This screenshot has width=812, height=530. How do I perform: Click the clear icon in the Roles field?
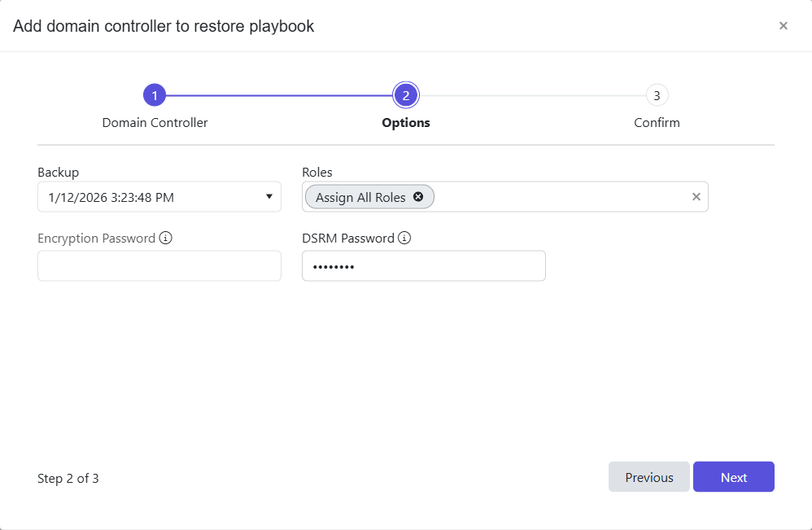click(696, 196)
